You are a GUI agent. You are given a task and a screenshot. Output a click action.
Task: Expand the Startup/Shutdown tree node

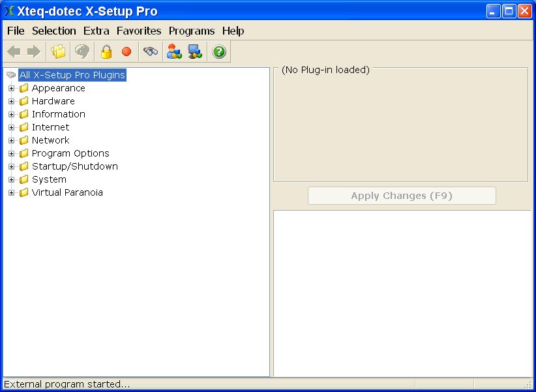tap(11, 166)
